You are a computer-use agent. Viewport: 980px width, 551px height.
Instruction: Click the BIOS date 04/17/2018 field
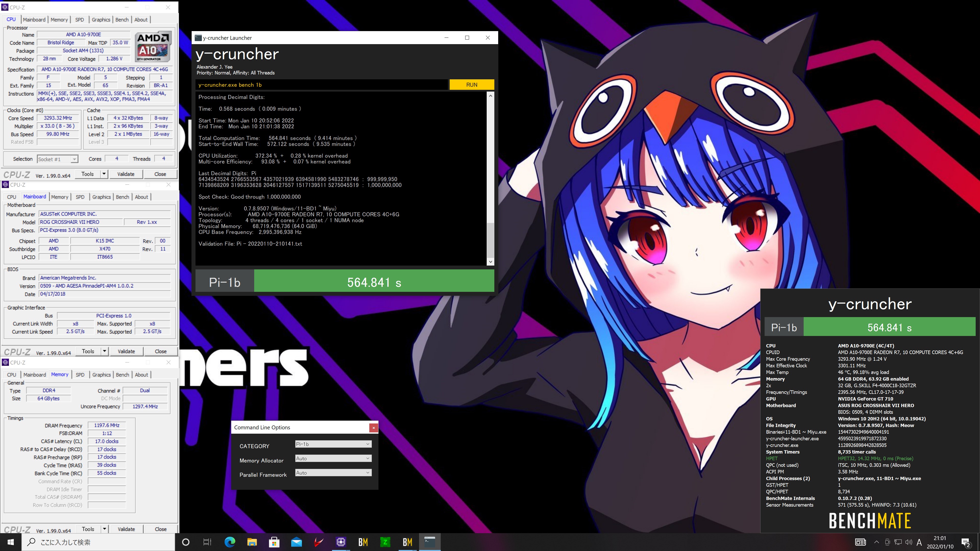coord(105,294)
